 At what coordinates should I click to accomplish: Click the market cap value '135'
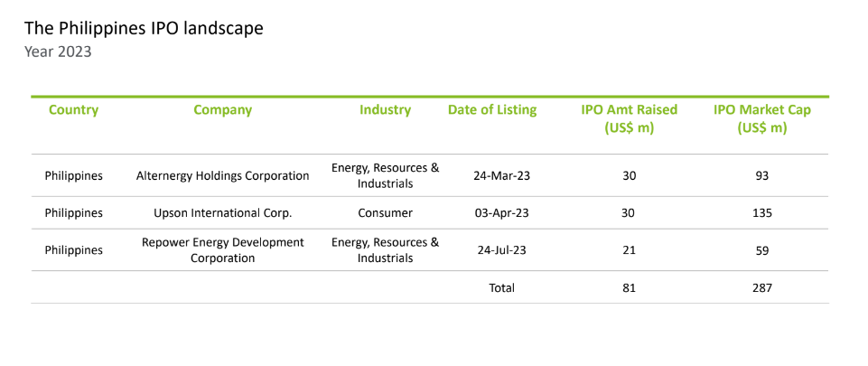[762, 213]
